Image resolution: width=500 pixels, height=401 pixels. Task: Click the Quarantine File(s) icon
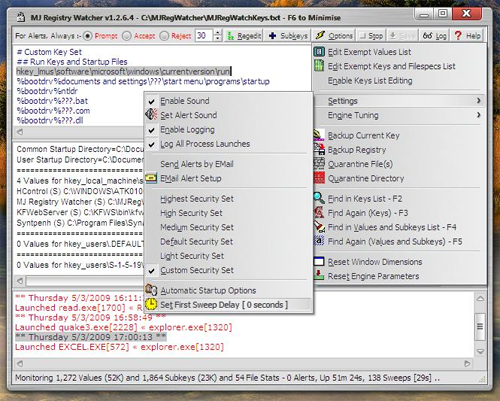point(319,164)
